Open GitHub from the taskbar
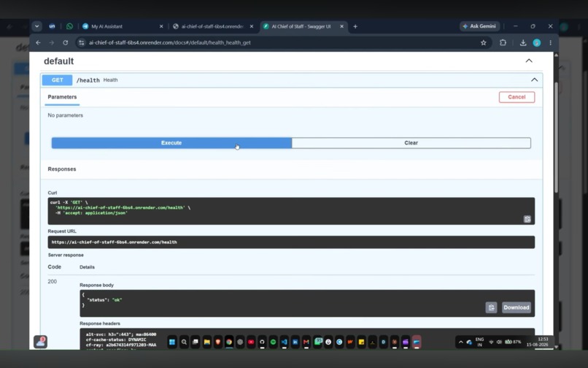Viewport: 588px width, 368px height. pyautogui.click(x=262, y=342)
